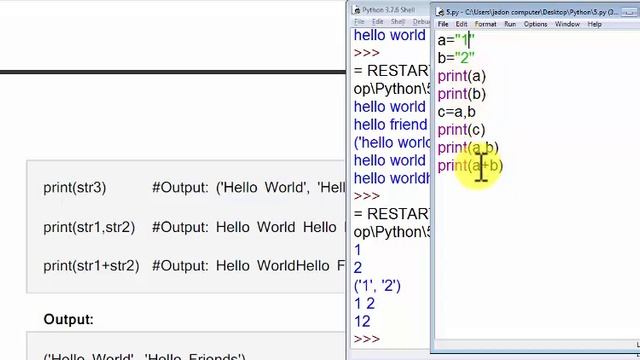Open the Options menu in the editor
The image size is (640, 360).
[535, 24]
